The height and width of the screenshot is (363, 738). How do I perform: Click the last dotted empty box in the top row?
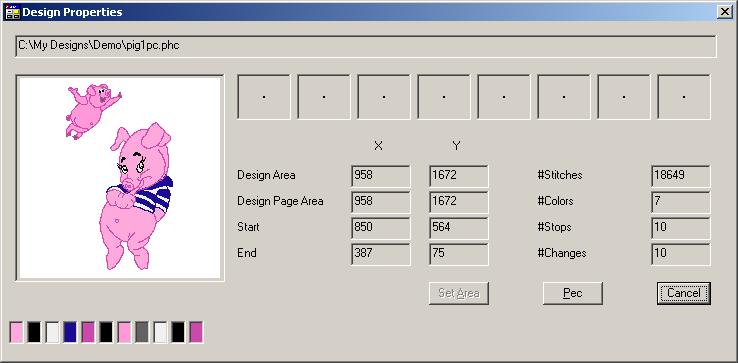pos(684,97)
